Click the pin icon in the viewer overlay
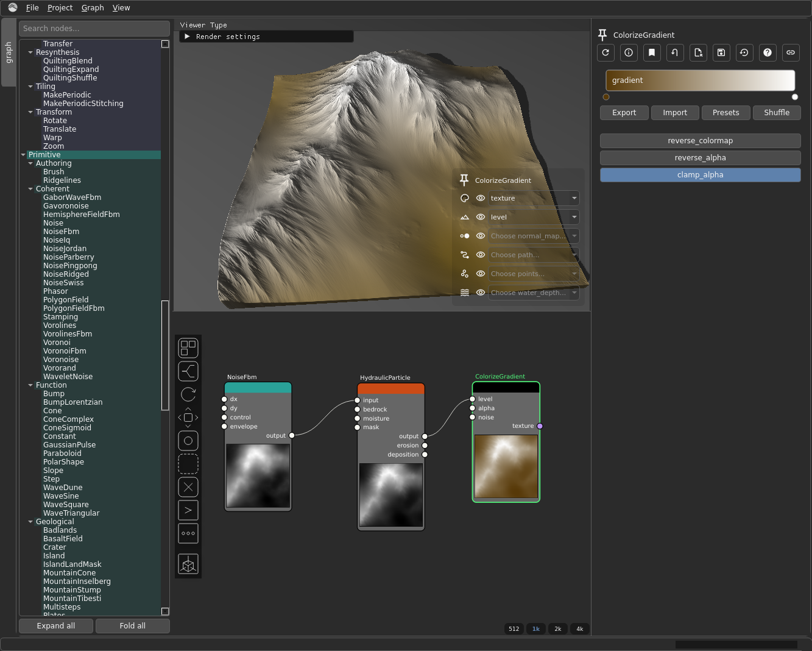The width and height of the screenshot is (812, 651). pos(464,180)
